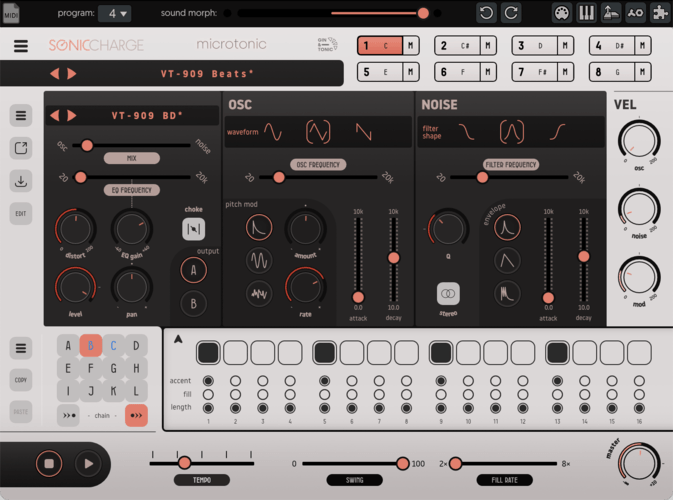Select pattern C

pyautogui.click(x=113, y=345)
